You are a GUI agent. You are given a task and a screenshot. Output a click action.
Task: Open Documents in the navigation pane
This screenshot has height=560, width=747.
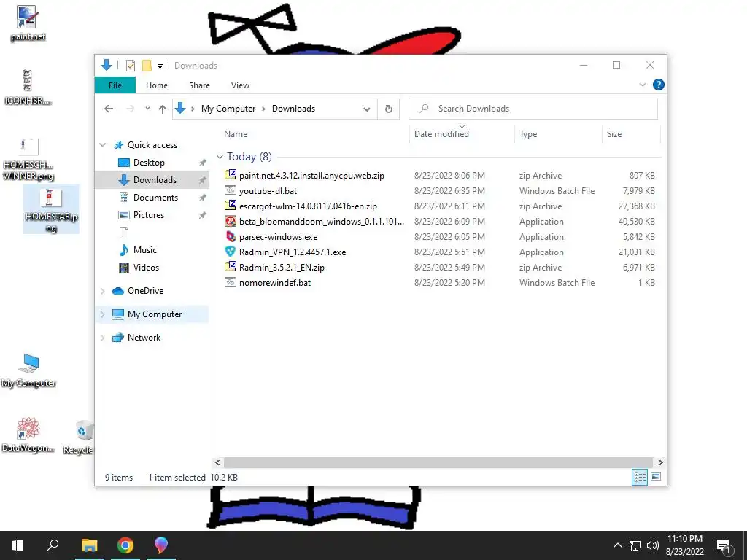point(155,198)
